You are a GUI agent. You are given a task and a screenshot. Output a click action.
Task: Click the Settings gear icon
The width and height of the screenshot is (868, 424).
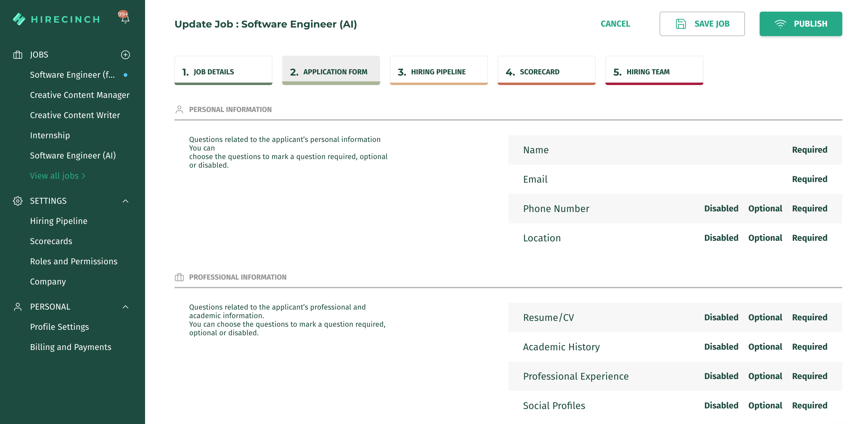pyautogui.click(x=17, y=201)
